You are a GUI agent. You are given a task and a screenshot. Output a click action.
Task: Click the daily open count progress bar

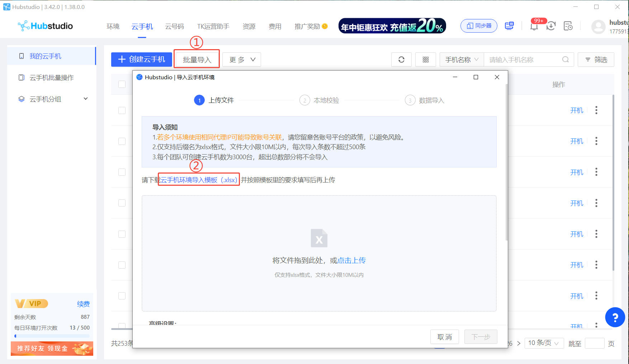(x=52, y=336)
